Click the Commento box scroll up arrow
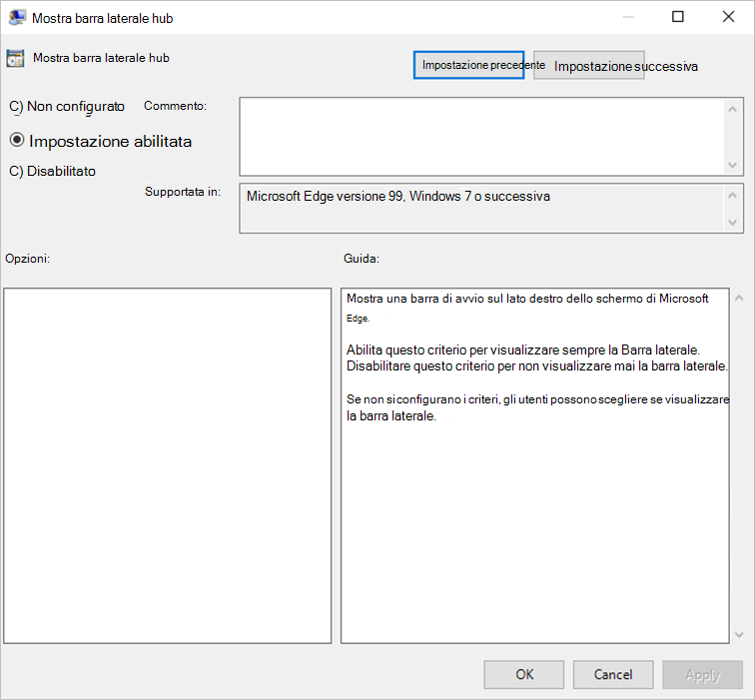Viewport: 755px width, 700px height. click(x=732, y=109)
